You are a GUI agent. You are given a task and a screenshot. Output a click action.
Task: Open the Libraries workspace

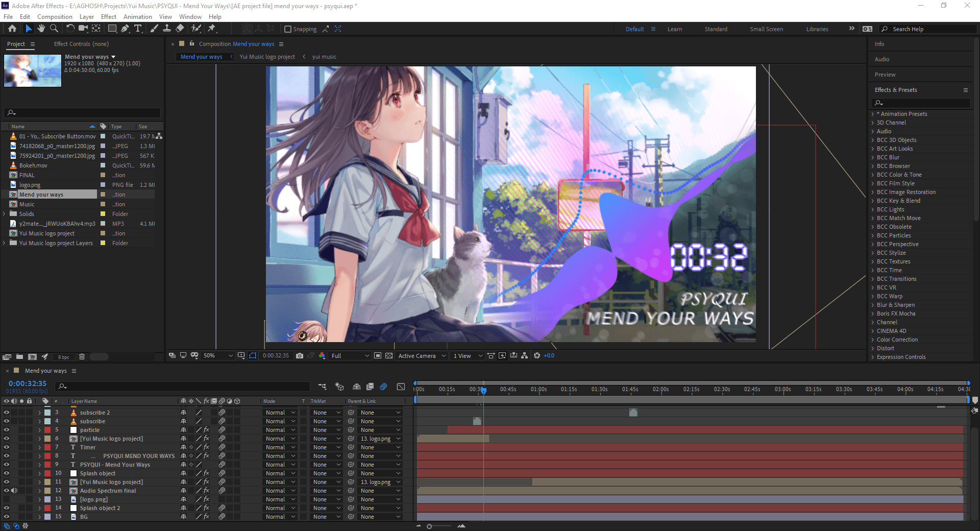(x=817, y=29)
